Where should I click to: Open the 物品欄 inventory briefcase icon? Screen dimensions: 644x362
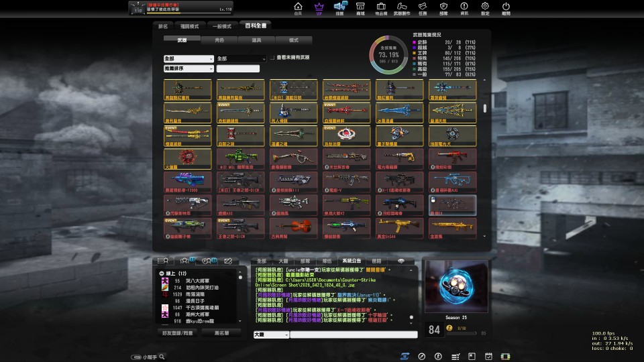pyautogui.click(x=380, y=8)
